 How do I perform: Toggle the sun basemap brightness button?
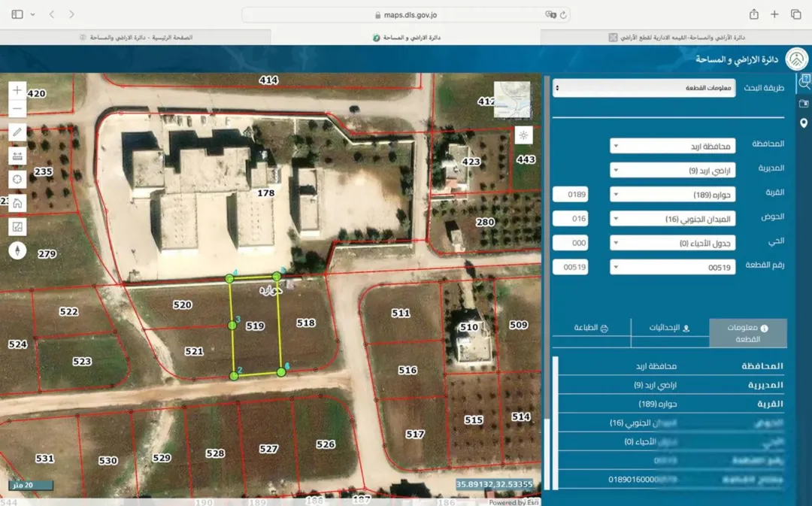(x=523, y=135)
